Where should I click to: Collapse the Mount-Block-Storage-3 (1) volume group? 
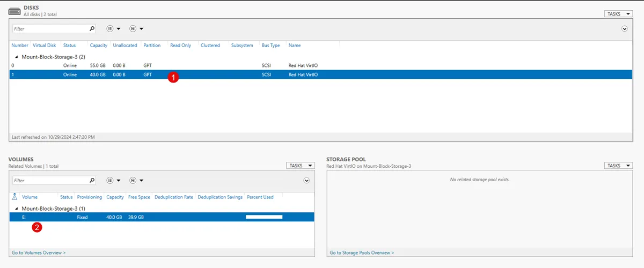17,209
